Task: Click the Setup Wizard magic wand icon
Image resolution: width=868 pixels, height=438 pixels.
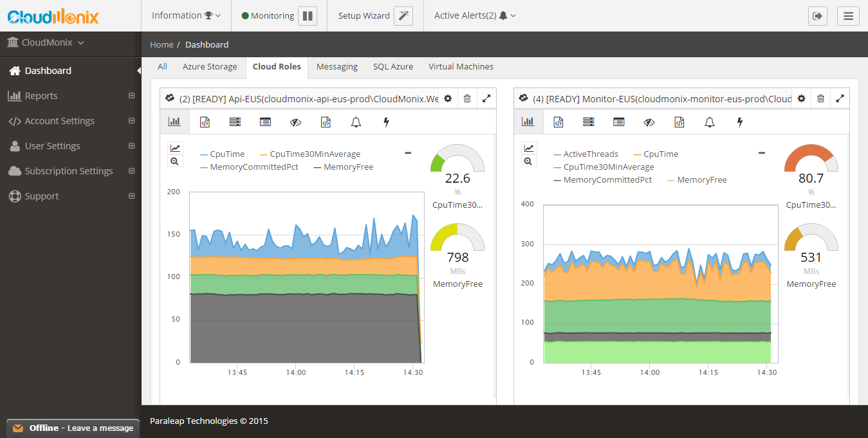Action: (x=403, y=15)
